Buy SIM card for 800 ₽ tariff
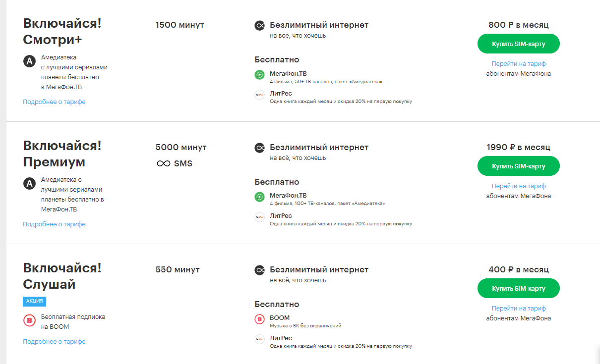This screenshot has height=364, width=600. click(x=518, y=44)
